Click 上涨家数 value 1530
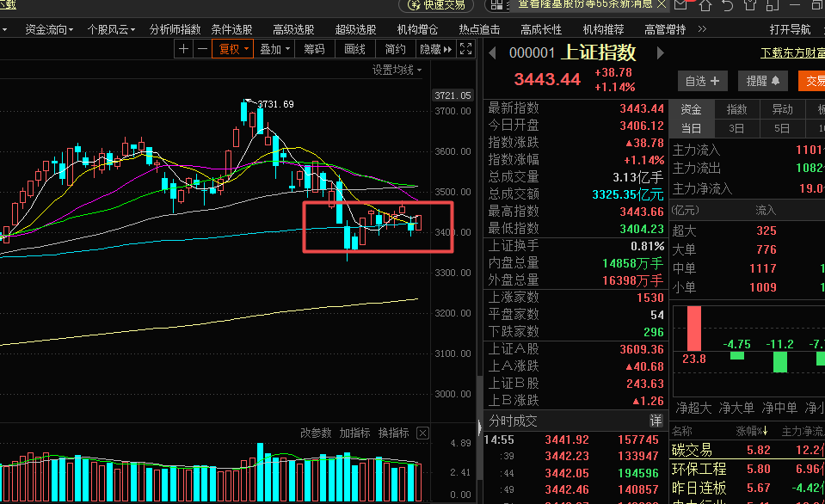The height and width of the screenshot is (504, 825). [x=650, y=298]
